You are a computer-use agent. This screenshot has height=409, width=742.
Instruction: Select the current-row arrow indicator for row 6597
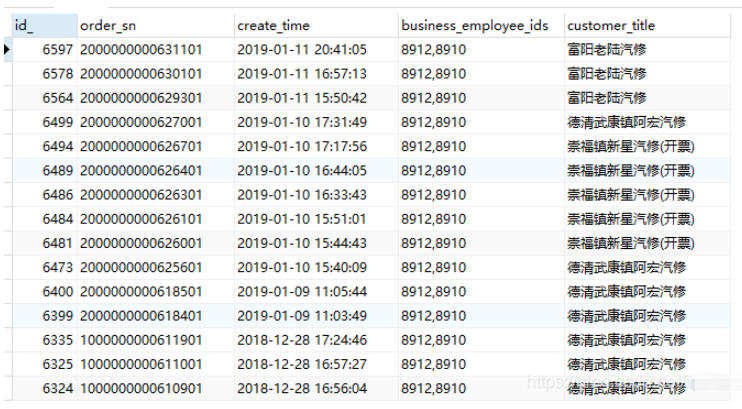7,49
